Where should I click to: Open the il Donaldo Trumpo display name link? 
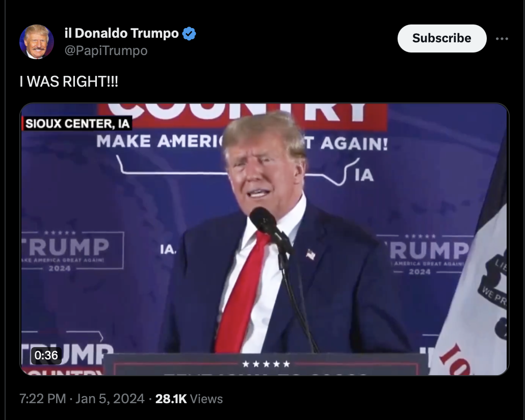tap(121, 33)
